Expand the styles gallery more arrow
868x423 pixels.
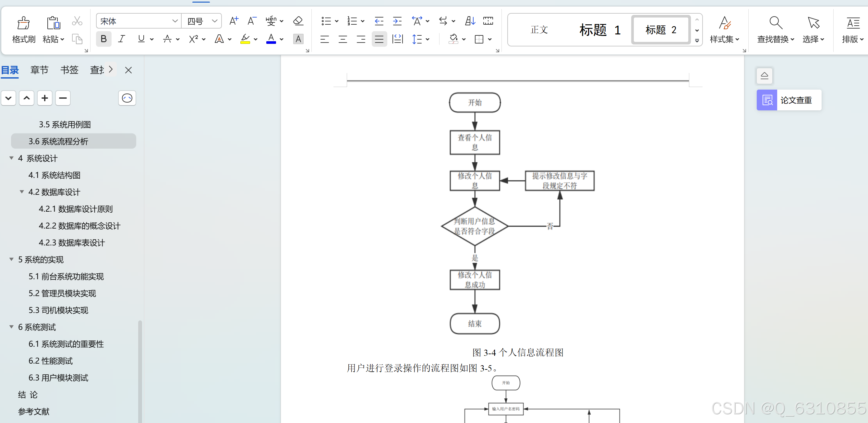697,41
